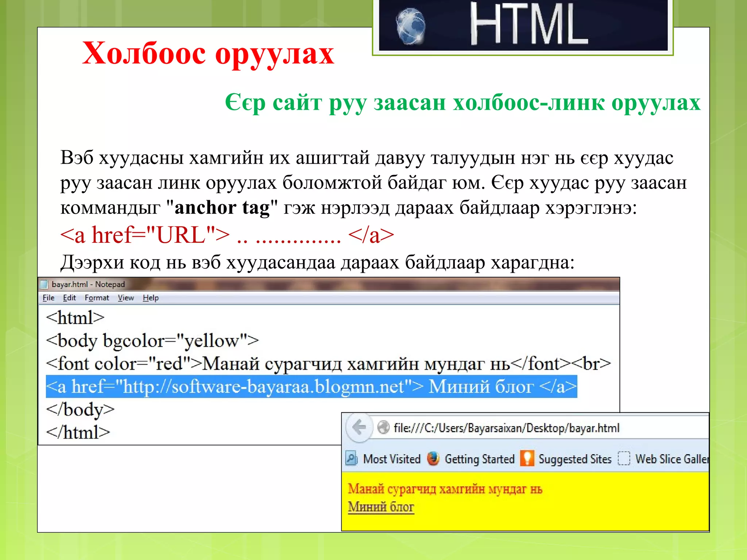Open the Format menu in Notepad

click(x=97, y=298)
